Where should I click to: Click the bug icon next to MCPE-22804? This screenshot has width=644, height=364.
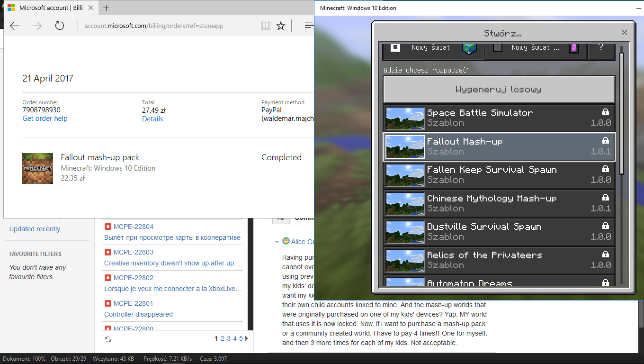[107, 227]
